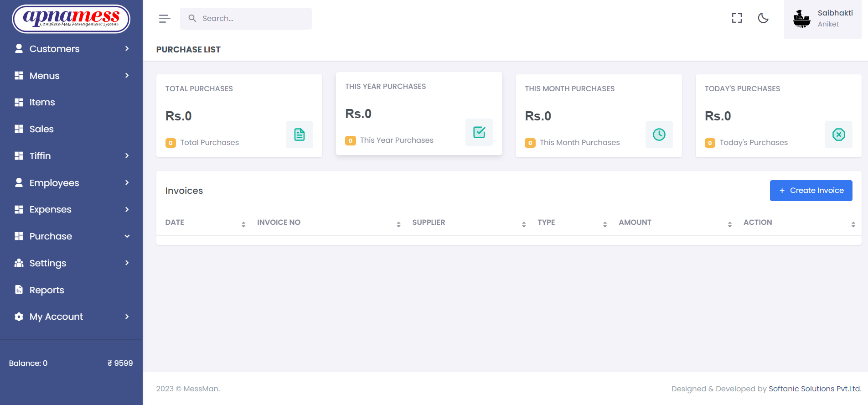Click the Sales grid icon in sidebar

tap(19, 129)
